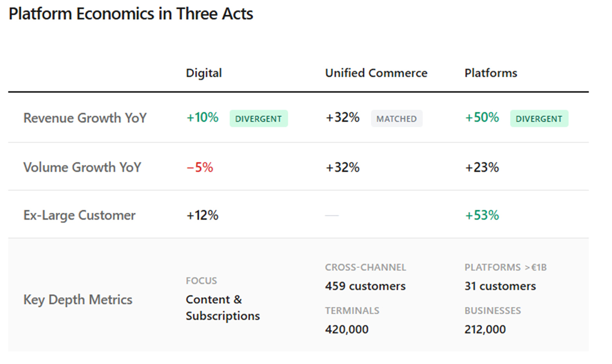The width and height of the screenshot is (612, 364).
Task: Click the DIVERGENT badge beside +50%
Action: [x=539, y=118]
